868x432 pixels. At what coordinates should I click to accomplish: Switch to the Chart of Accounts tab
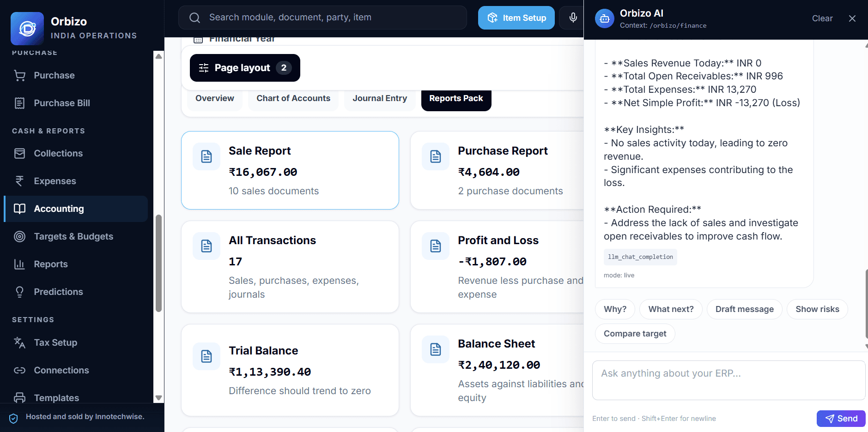point(293,99)
